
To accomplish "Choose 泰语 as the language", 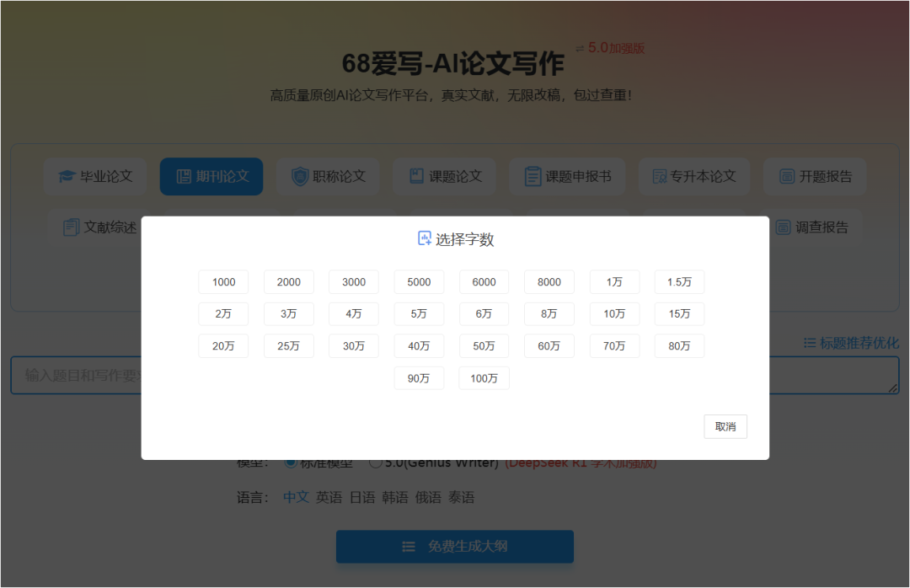I will click(x=462, y=498).
